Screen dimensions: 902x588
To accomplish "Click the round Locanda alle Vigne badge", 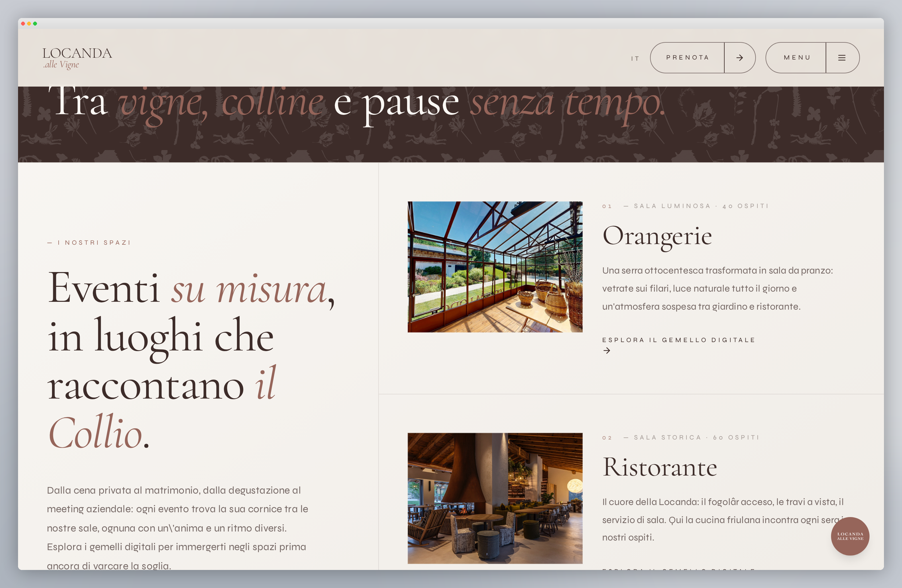I will 850,536.
